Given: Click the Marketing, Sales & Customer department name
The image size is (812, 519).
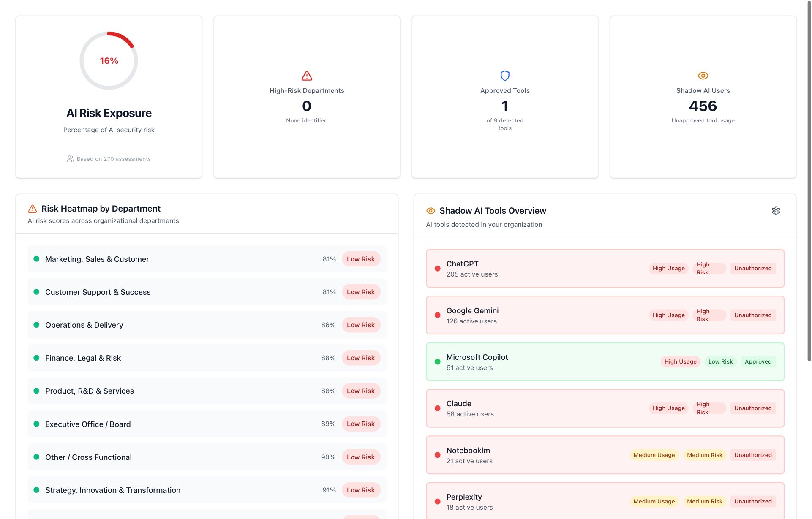Looking at the screenshot, I should (97, 259).
